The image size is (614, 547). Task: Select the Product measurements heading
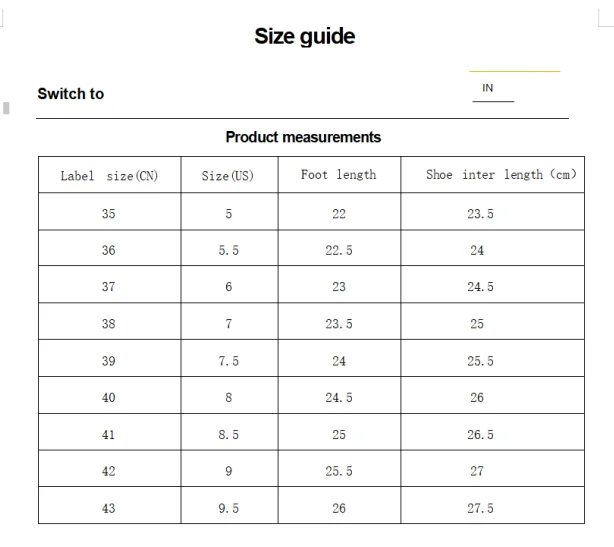[303, 137]
